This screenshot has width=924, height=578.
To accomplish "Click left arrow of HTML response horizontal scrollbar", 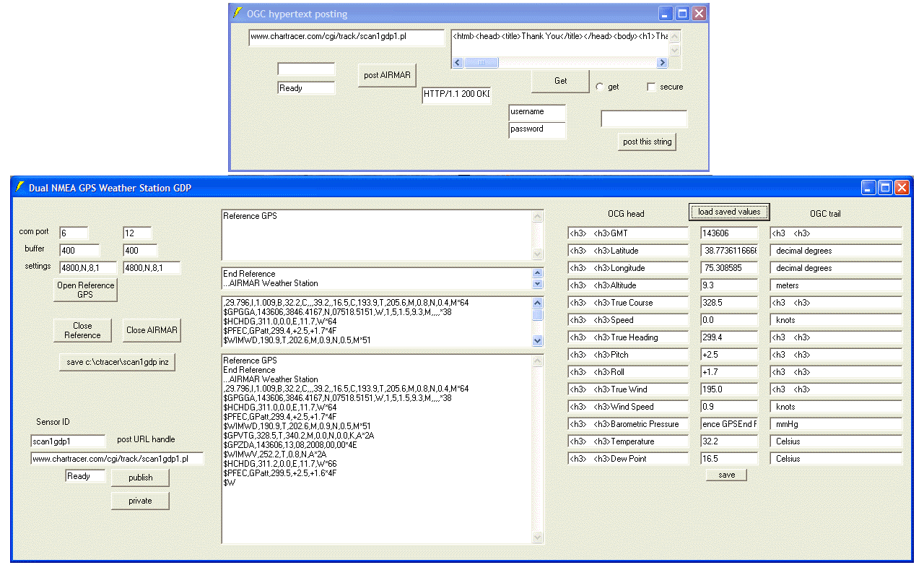I will (x=458, y=63).
